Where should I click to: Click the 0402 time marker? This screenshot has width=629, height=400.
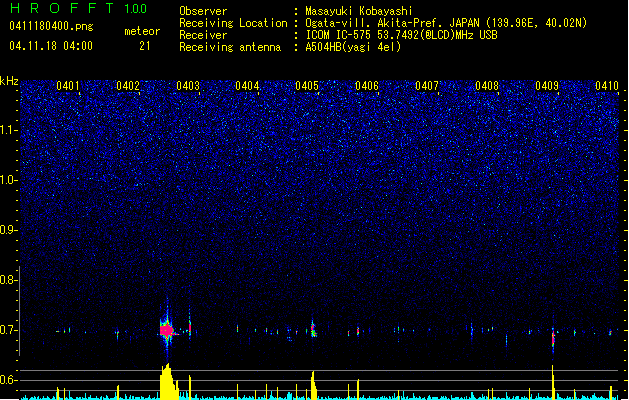(x=128, y=85)
